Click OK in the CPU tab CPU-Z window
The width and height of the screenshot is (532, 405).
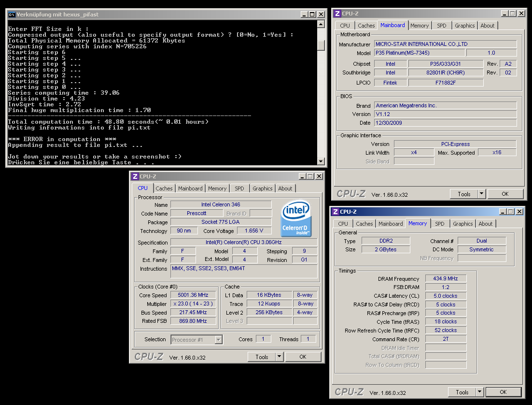303,357
